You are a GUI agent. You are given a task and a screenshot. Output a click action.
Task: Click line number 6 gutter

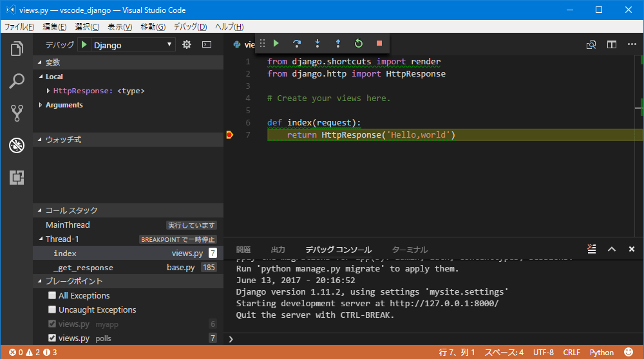point(248,122)
